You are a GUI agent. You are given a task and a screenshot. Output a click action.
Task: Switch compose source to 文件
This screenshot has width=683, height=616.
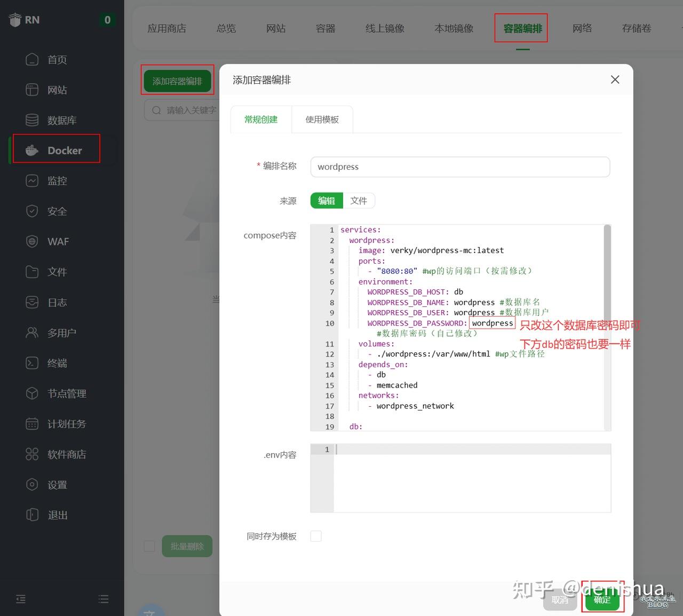tap(359, 200)
